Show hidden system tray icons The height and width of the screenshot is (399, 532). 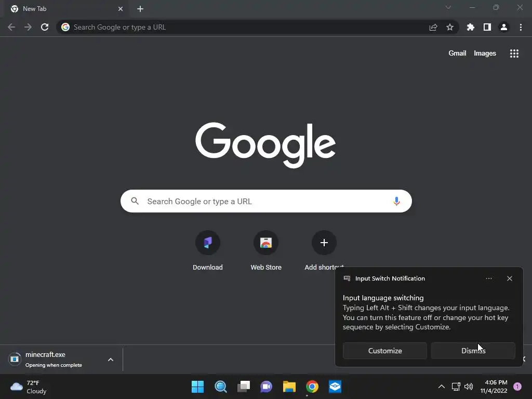tap(442, 387)
